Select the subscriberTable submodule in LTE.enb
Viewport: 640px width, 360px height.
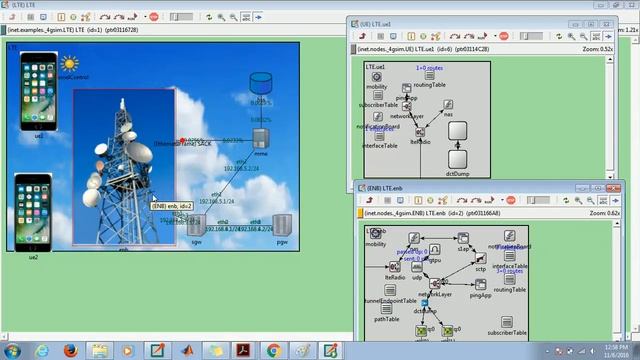coord(507,322)
